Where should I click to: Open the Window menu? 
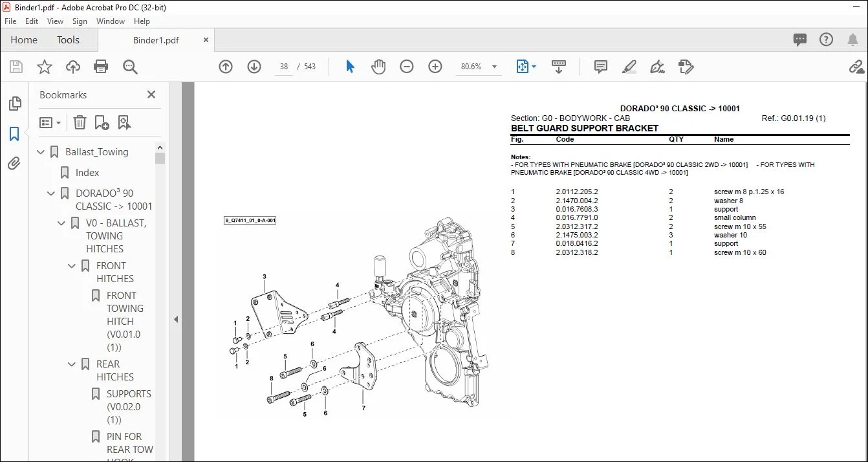pos(111,21)
